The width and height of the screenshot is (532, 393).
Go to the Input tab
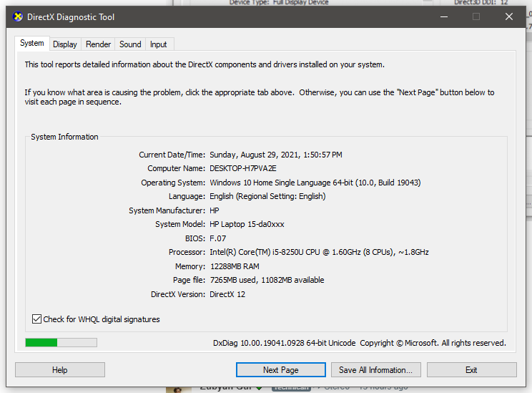coord(158,44)
